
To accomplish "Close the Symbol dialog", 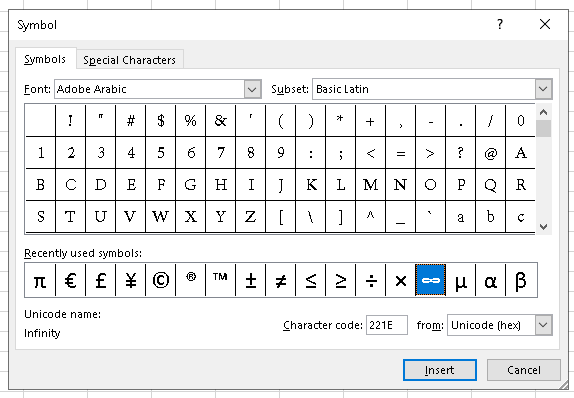I will (545, 24).
